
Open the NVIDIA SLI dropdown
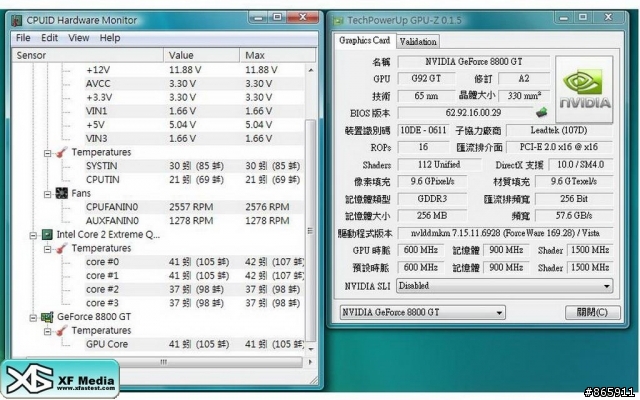[607, 286]
